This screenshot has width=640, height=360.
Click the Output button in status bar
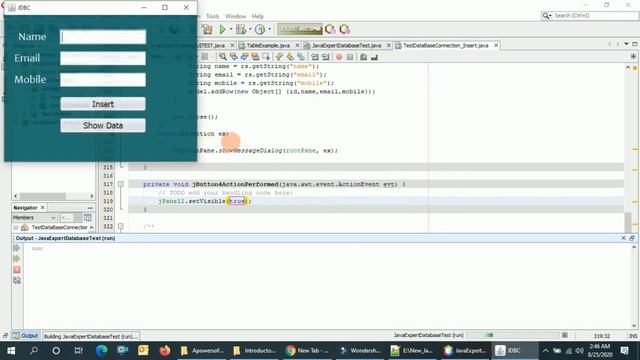point(26,336)
